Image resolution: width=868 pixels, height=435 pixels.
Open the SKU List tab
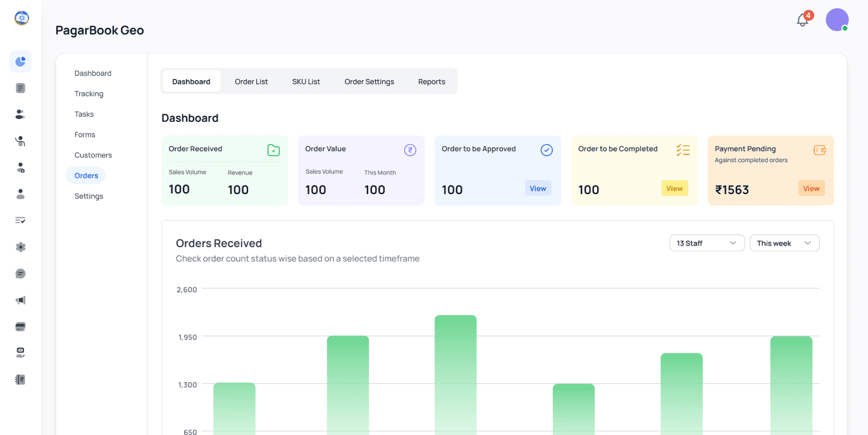pyautogui.click(x=306, y=82)
